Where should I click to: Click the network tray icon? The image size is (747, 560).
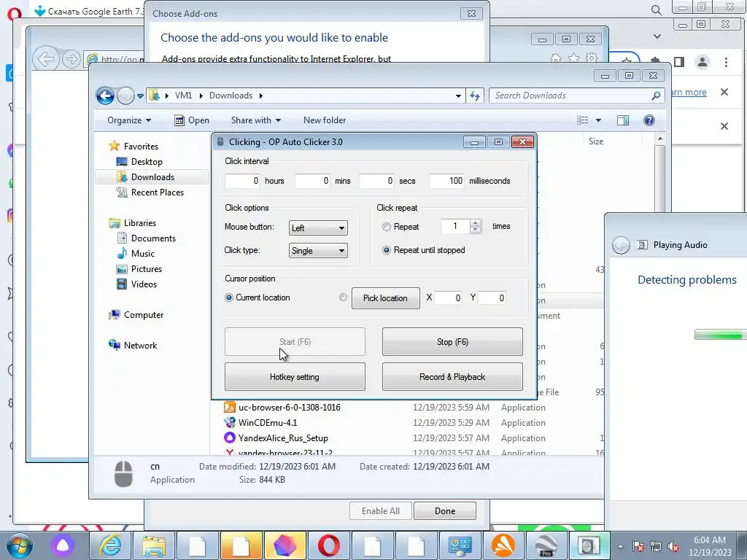point(656,547)
